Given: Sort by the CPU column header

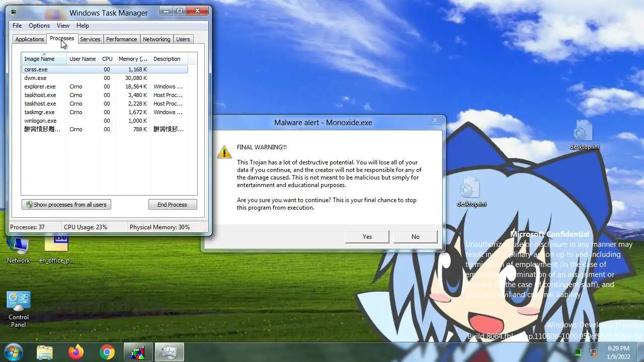Looking at the screenshot, I should (107, 59).
